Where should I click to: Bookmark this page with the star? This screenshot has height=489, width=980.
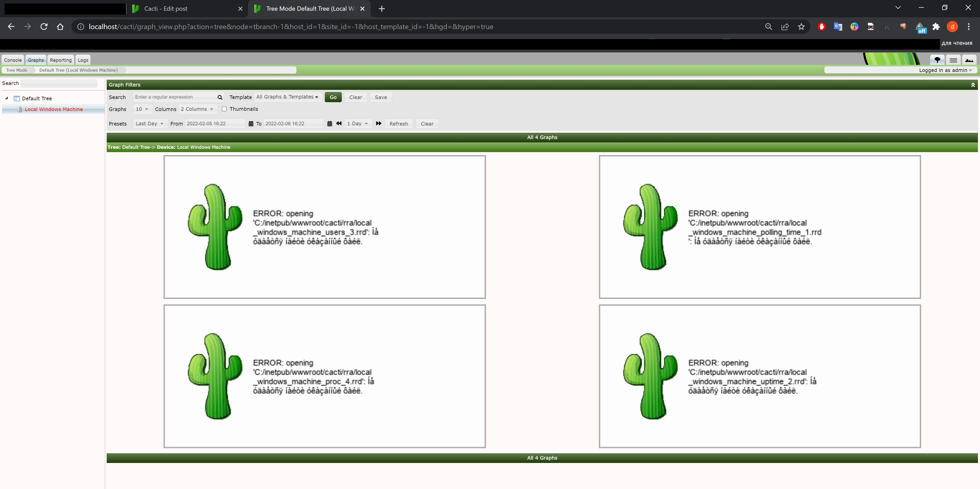(x=801, y=27)
